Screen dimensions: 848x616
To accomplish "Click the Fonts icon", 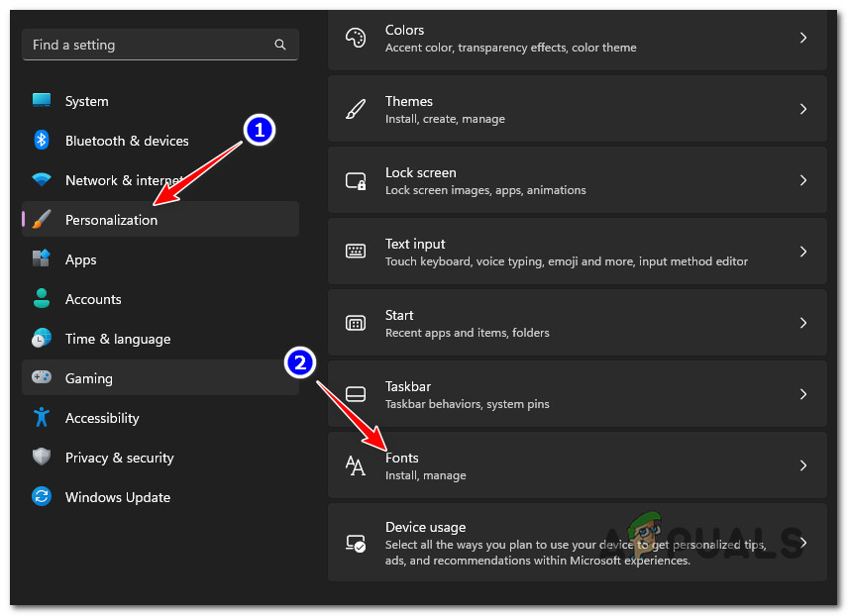I will click(356, 464).
